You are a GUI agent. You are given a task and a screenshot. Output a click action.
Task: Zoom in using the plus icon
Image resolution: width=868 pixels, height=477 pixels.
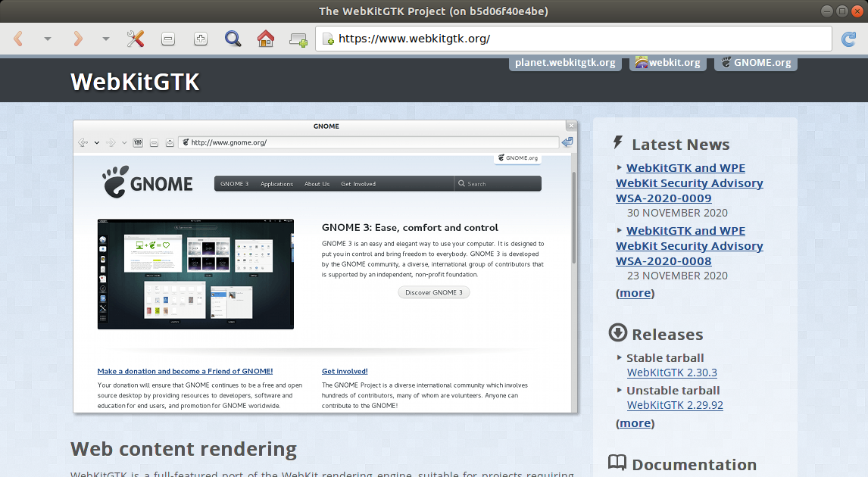click(x=200, y=38)
